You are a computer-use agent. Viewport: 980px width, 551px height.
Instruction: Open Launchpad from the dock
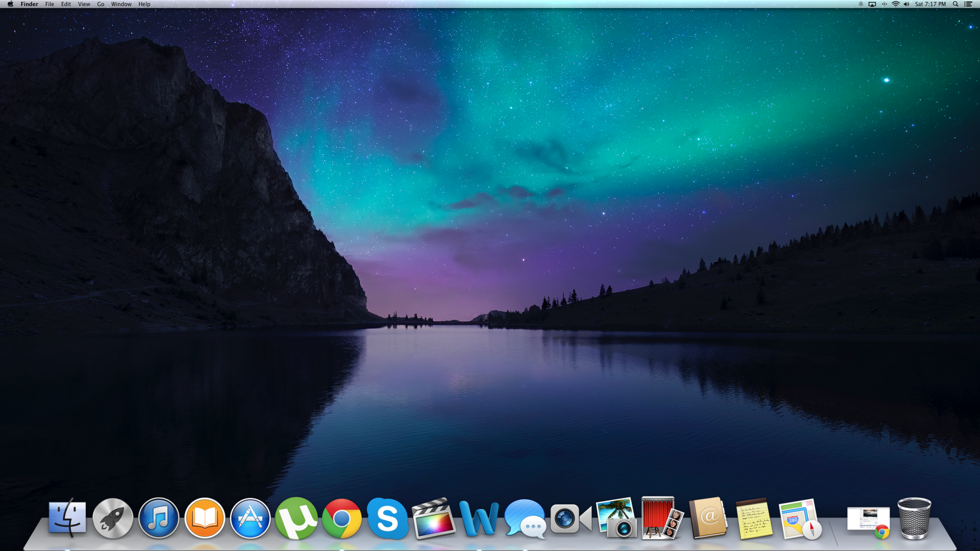pyautogui.click(x=113, y=518)
